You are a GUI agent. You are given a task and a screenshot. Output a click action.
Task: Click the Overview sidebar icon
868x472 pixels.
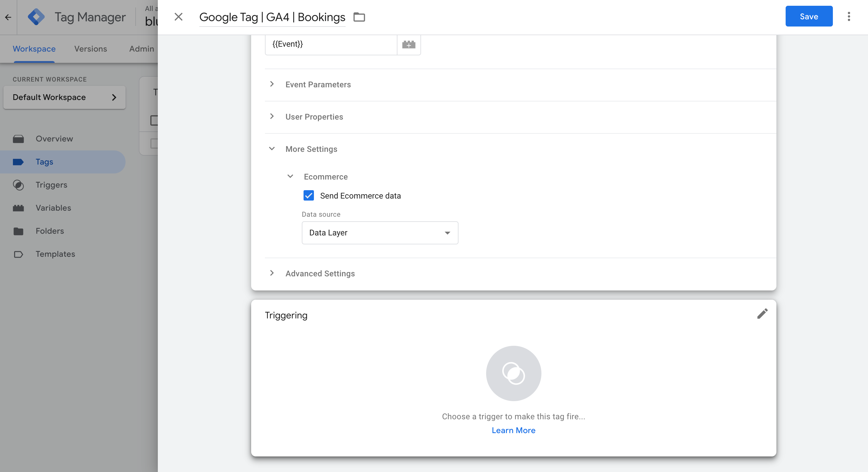[18, 139]
